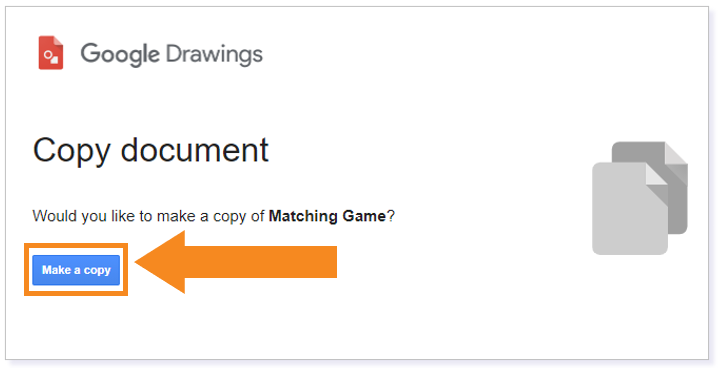Click the tail end of the orange arrow
This screenshot has width=719, height=368.
pyautogui.click(x=330, y=262)
